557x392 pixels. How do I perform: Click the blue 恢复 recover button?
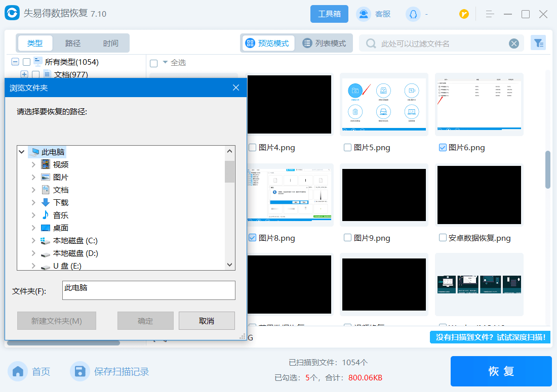[x=501, y=371]
